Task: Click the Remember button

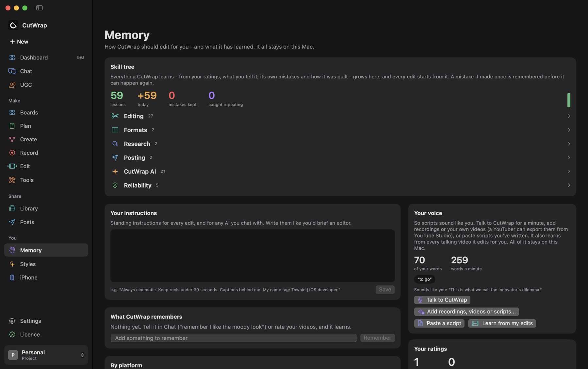Action: [377, 338]
